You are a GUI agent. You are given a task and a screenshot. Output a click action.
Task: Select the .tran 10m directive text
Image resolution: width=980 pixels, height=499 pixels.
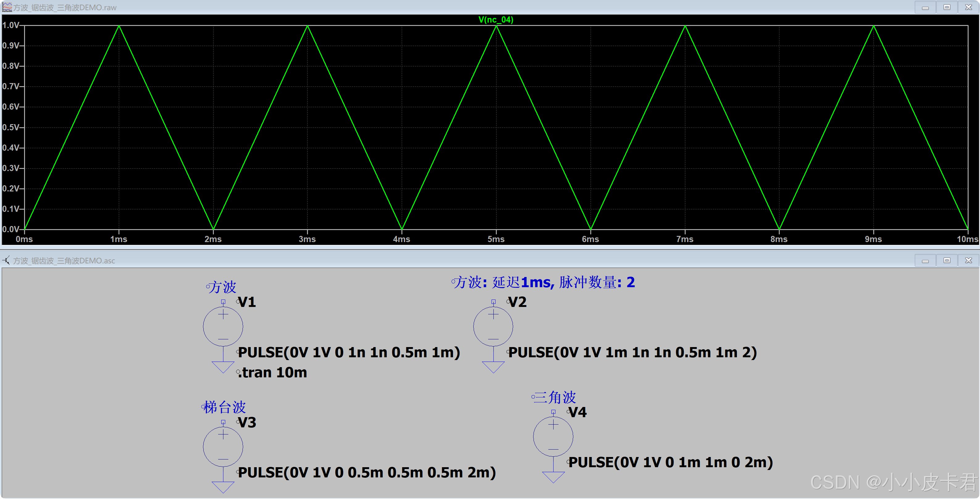(x=272, y=373)
